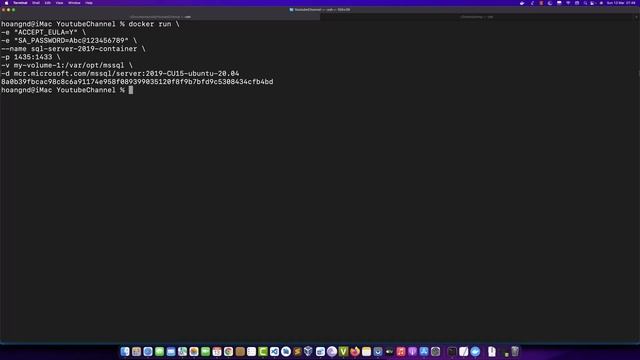Open VirtualBox from the Dock

click(309, 351)
